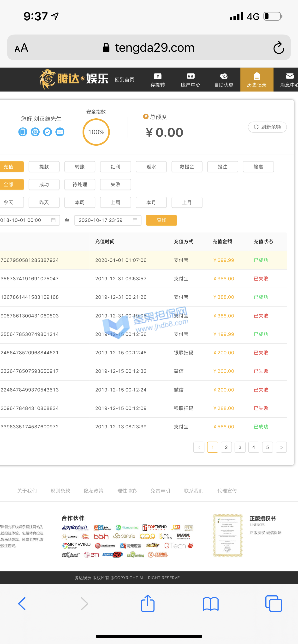Click the bank card binding icon
298x644 pixels.
[x=60, y=132]
